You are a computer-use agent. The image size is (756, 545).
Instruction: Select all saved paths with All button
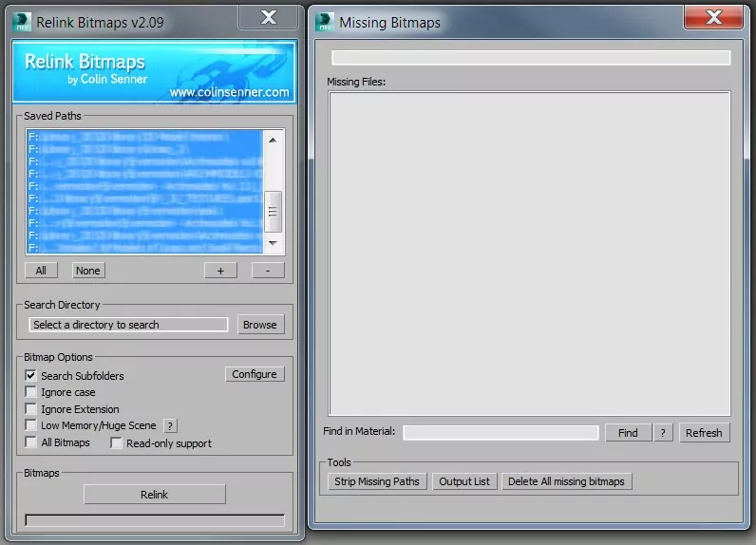41,271
